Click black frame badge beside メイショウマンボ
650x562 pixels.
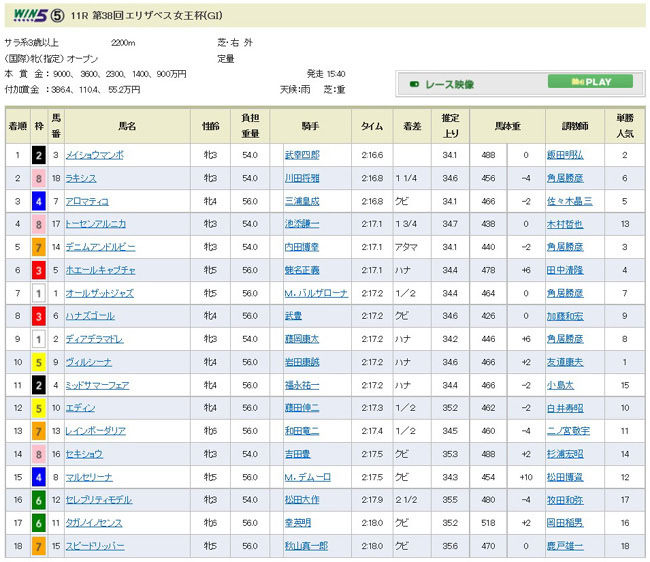pos(38,155)
